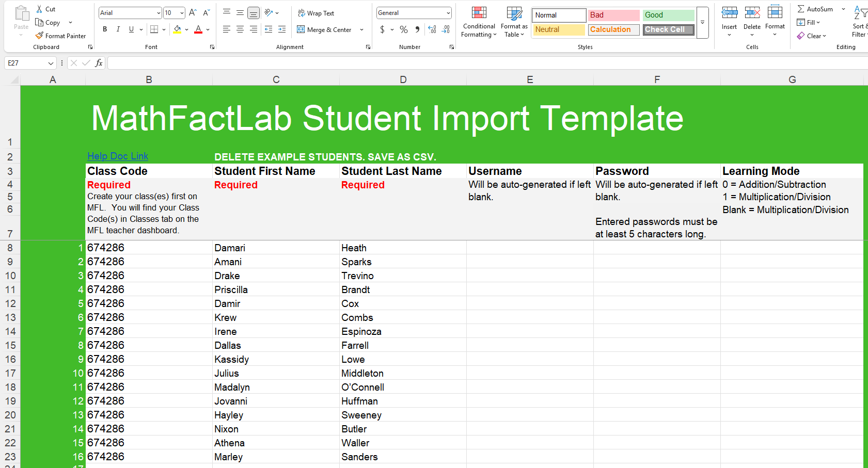The width and height of the screenshot is (868, 468).
Task: Open the Font Color palette arrow
Action: (208, 29)
